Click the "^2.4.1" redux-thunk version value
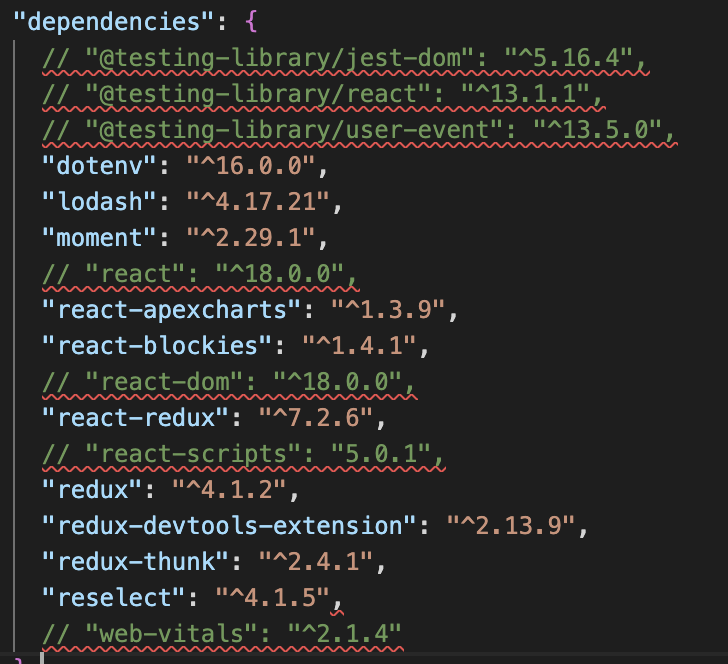The height and width of the screenshot is (664, 728). tap(315, 562)
